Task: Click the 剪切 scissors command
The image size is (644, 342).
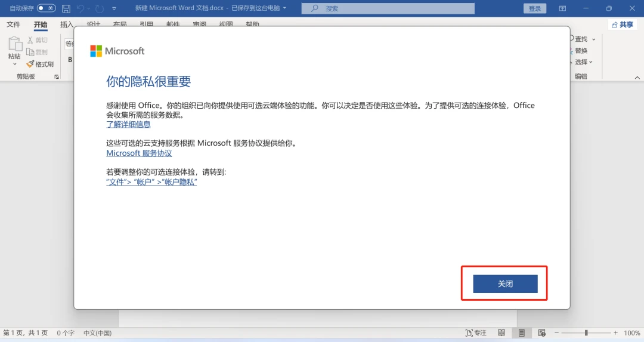Action: tap(38, 40)
